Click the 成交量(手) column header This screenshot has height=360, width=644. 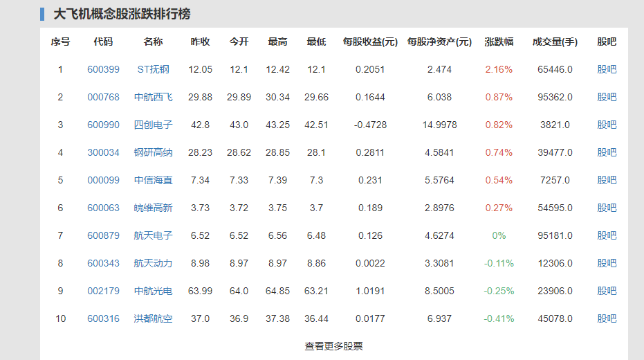(555, 42)
